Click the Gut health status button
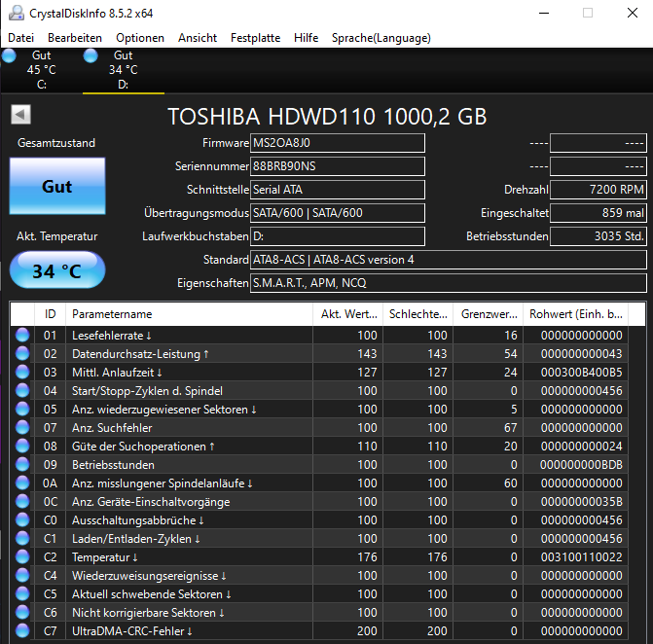 [57, 186]
